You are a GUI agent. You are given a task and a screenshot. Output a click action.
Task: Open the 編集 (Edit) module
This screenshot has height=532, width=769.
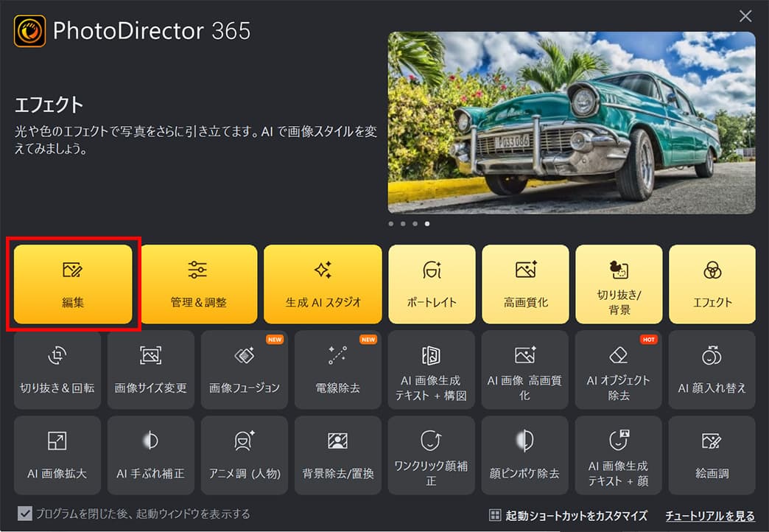pyautogui.click(x=71, y=284)
